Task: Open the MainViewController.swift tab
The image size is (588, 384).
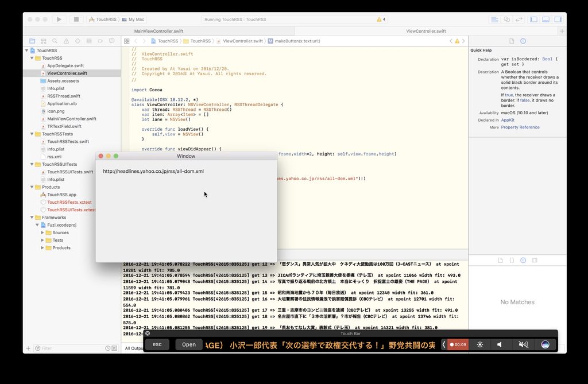Action: pyautogui.click(x=158, y=31)
